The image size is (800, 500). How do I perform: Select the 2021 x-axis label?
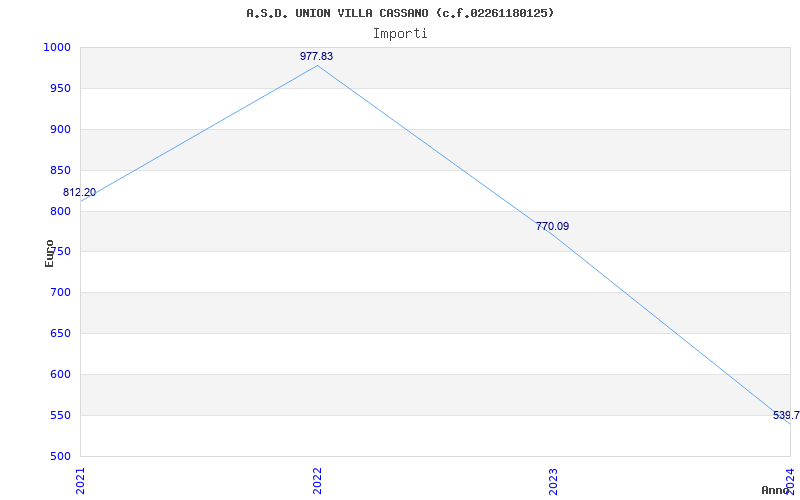(x=81, y=481)
